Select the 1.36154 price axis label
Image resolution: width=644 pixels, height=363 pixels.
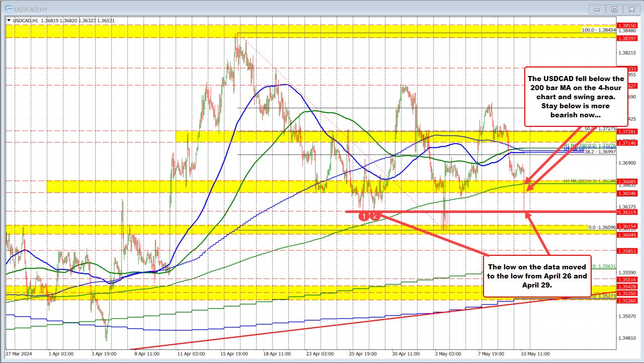[x=628, y=226]
